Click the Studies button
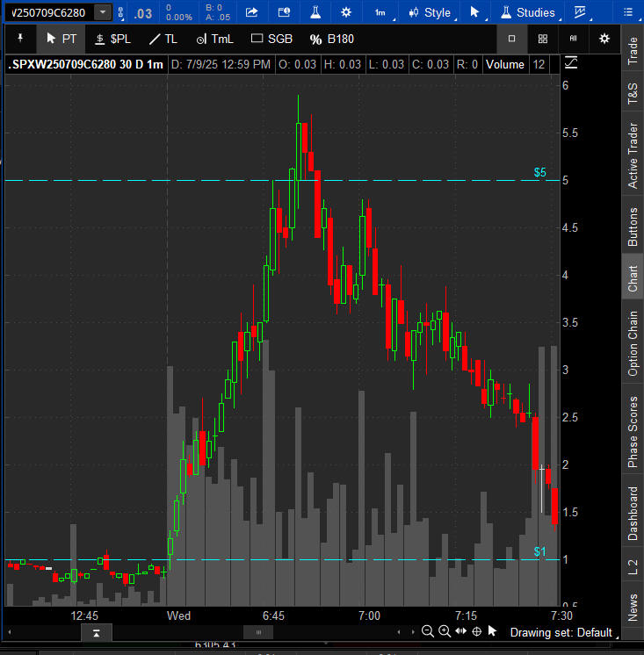The image size is (644, 655). [x=528, y=12]
